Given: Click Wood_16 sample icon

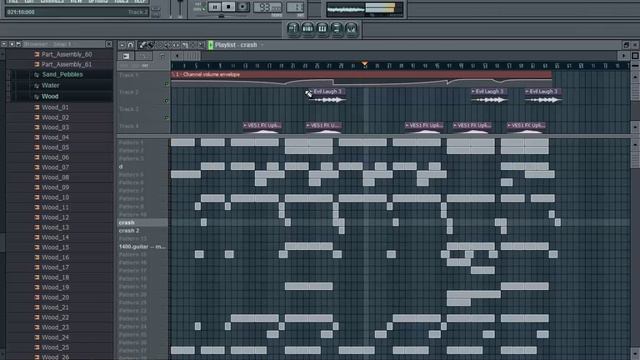Looking at the screenshot, I should click(37, 258).
